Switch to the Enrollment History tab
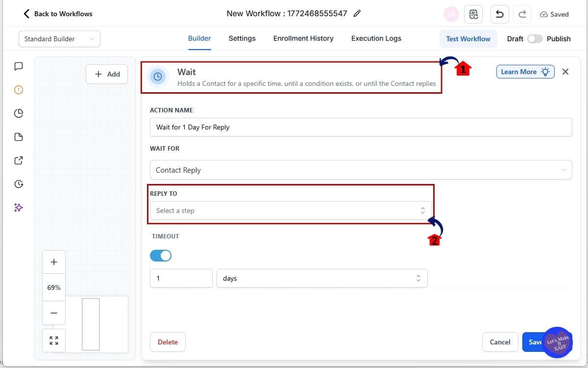The image size is (588, 368). pyautogui.click(x=303, y=38)
